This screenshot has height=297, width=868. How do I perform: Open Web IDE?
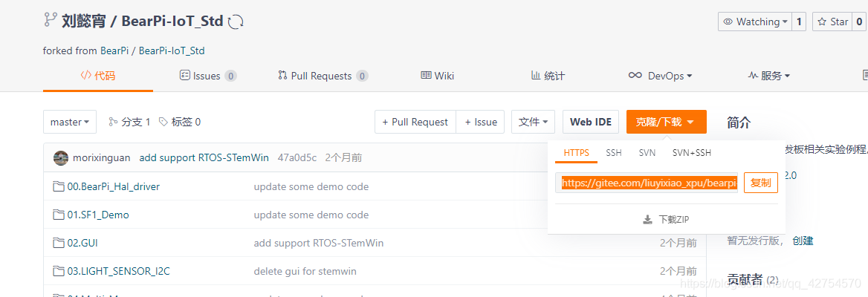point(591,122)
